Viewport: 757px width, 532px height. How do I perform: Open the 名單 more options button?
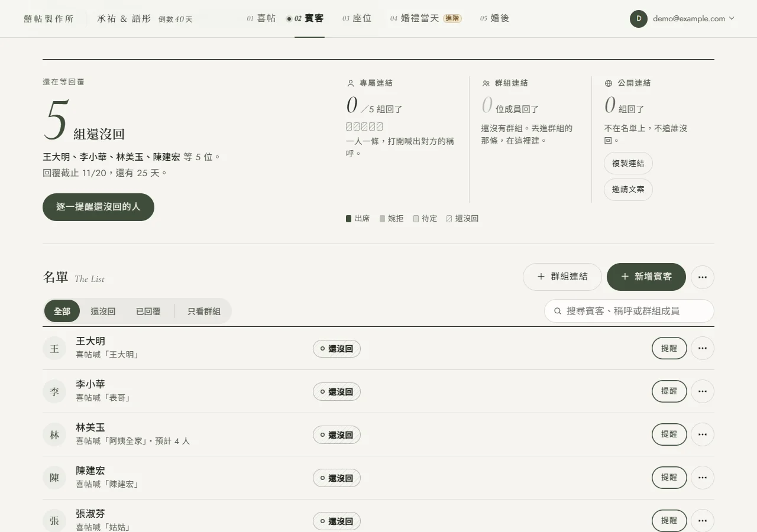[703, 277]
